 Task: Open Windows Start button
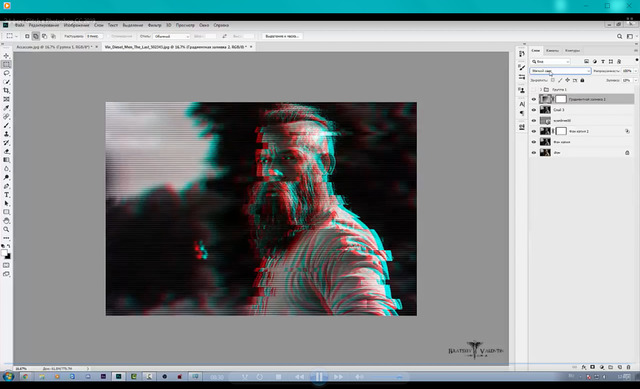(8, 376)
